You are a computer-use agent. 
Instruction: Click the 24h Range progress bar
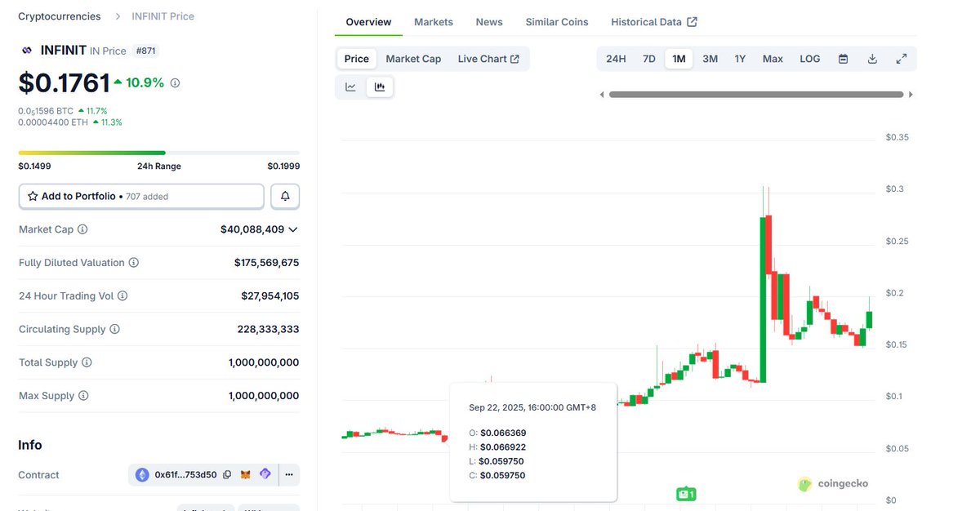tap(158, 153)
